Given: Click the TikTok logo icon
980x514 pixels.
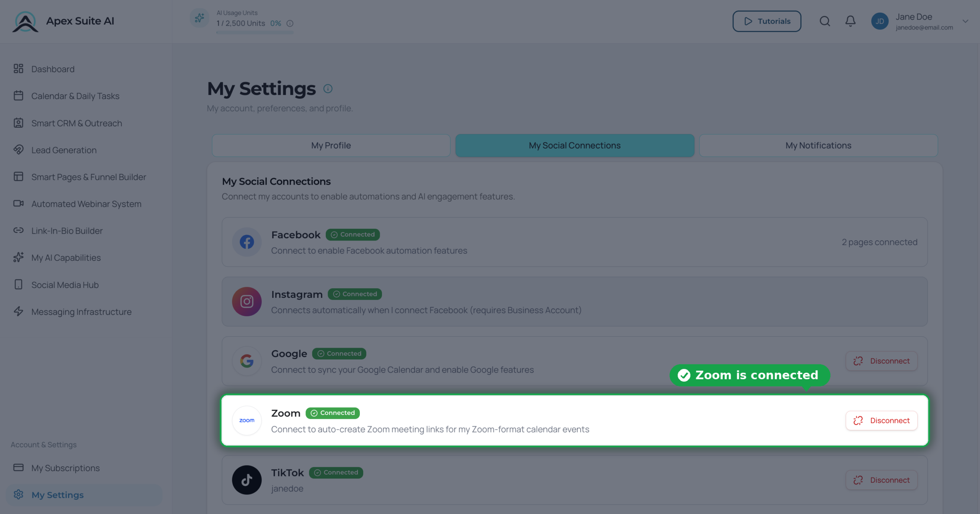Looking at the screenshot, I should click(247, 480).
